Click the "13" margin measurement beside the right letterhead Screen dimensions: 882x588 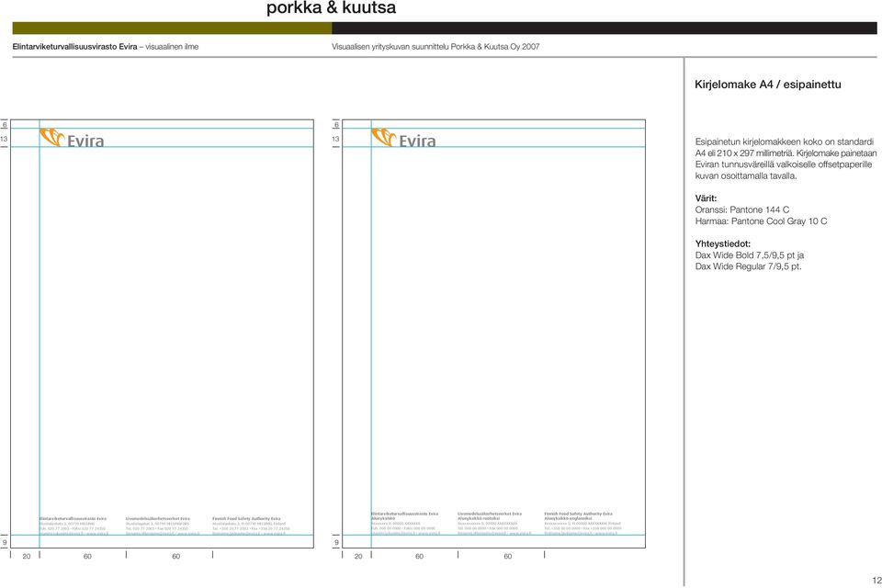(336, 139)
